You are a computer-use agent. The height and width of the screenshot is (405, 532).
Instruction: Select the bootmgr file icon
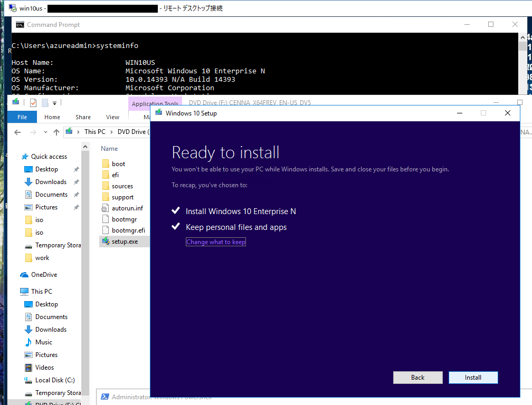(x=106, y=219)
